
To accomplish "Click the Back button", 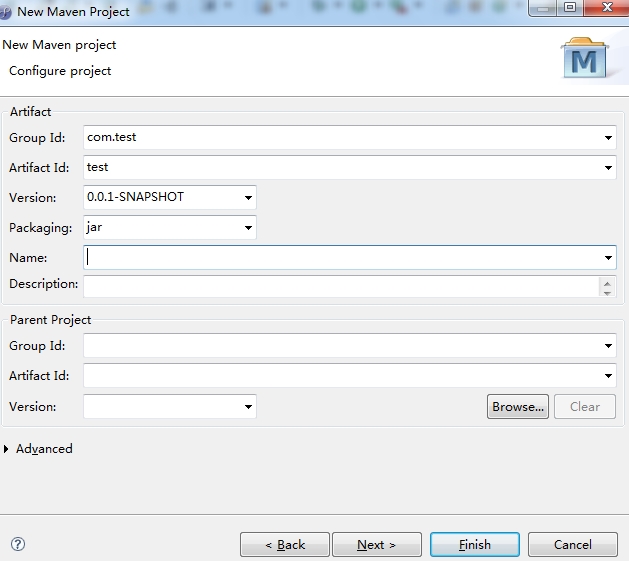I will coord(285,545).
